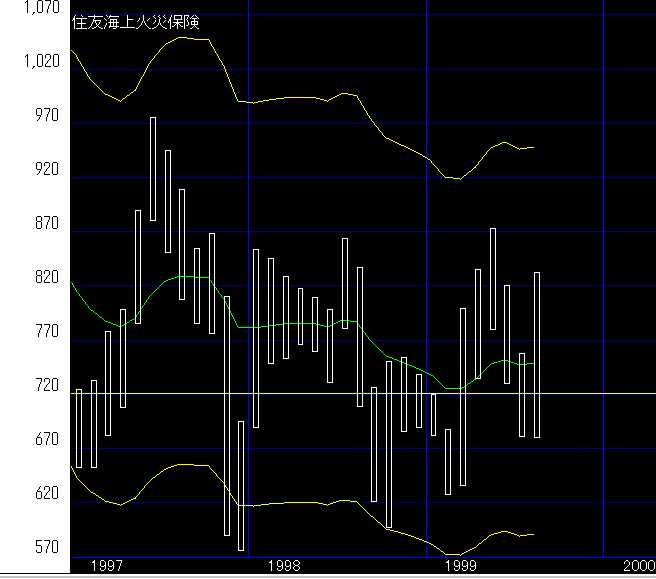Click the right end of lower yellow band

click(x=533, y=534)
